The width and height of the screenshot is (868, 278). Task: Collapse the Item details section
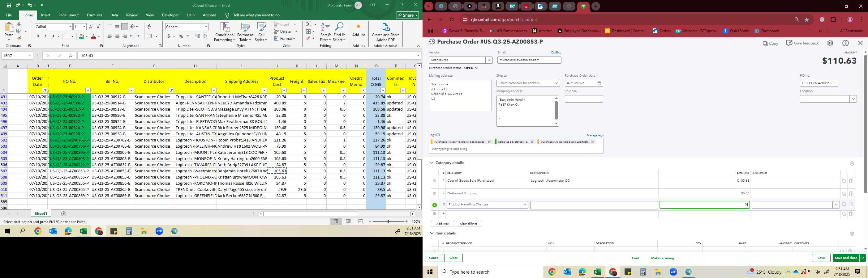[x=432, y=233]
